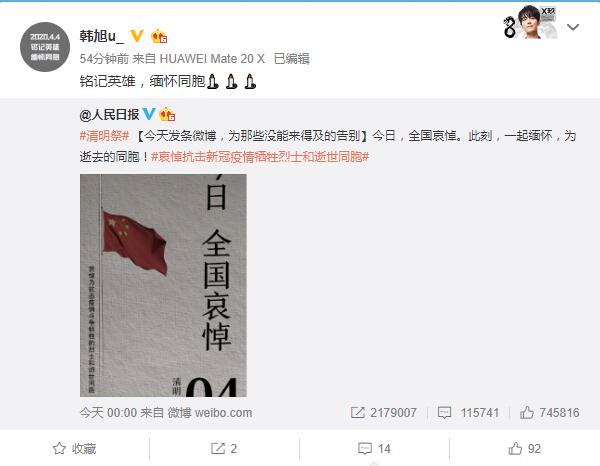Open the HUAWEI Mate 20 X source link

[x=212, y=59]
